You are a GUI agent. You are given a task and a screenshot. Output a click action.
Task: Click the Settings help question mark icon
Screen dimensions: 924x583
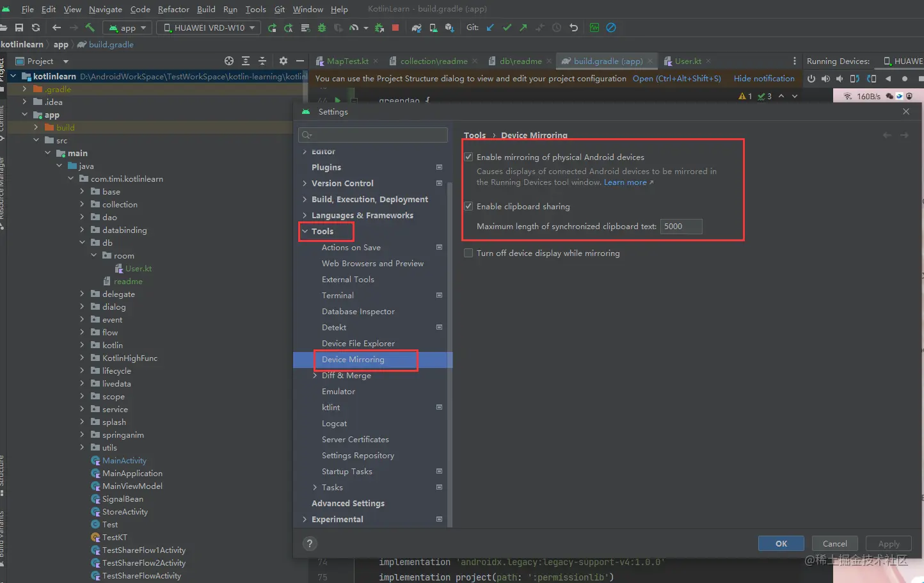(x=310, y=543)
